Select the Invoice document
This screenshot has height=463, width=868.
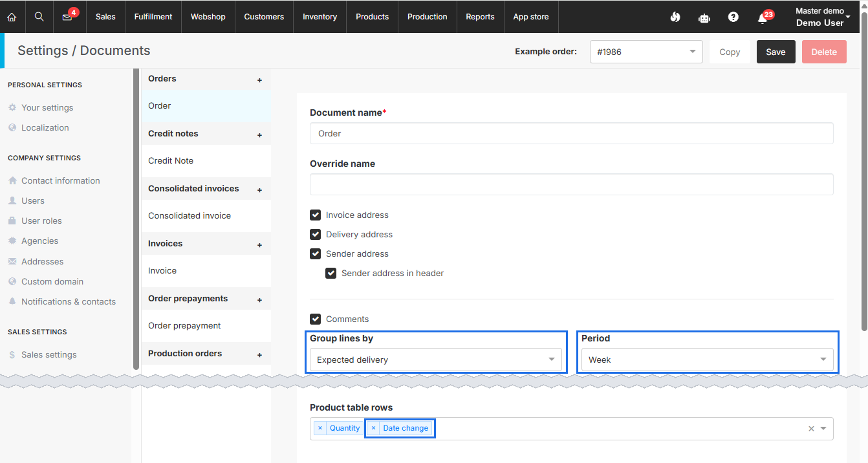[206, 271]
